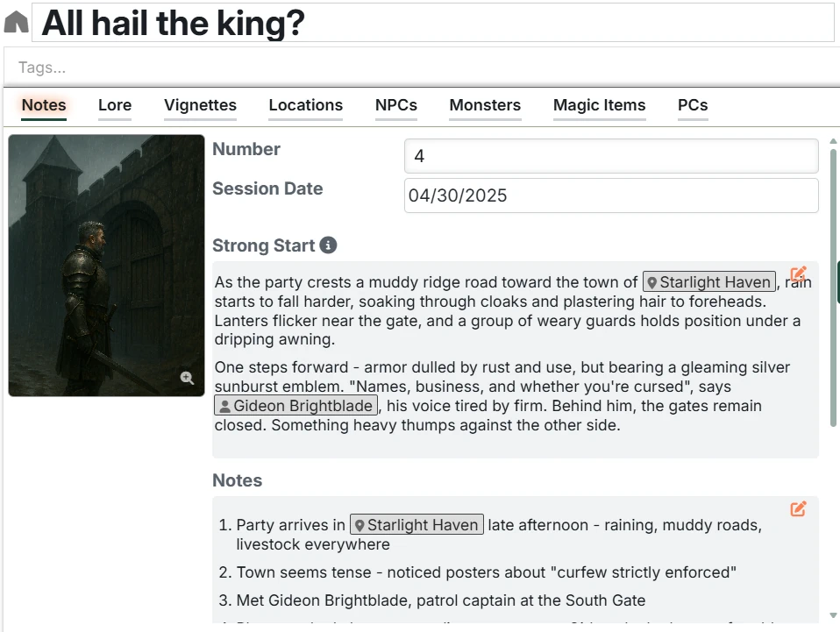Click the Session Date field

click(x=610, y=195)
